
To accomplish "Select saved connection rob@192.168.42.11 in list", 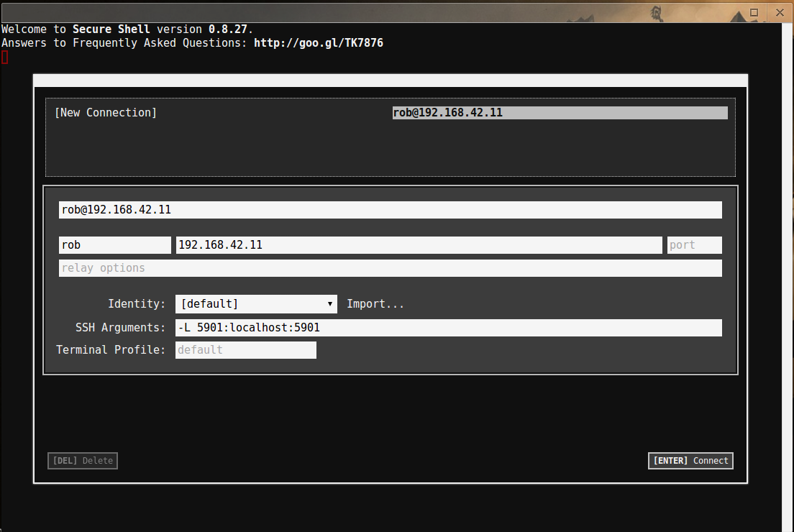I will pos(560,112).
